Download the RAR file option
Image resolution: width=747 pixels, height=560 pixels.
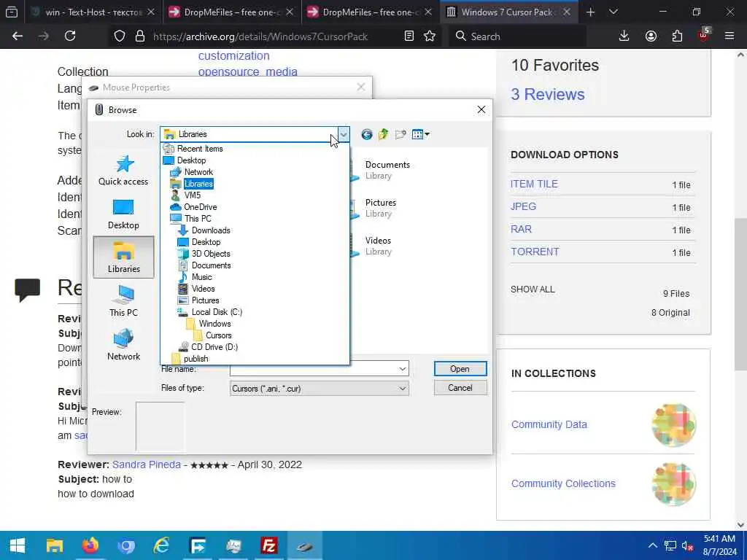point(521,229)
